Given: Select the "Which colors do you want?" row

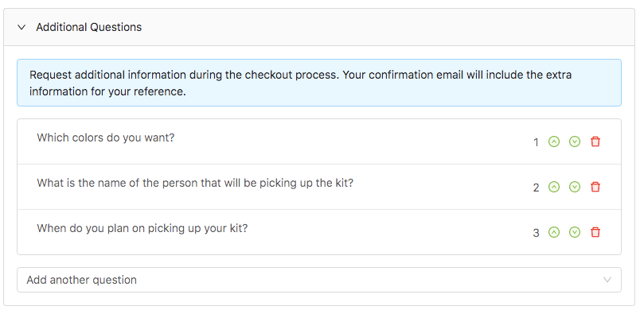Looking at the screenshot, I should click(319, 141).
